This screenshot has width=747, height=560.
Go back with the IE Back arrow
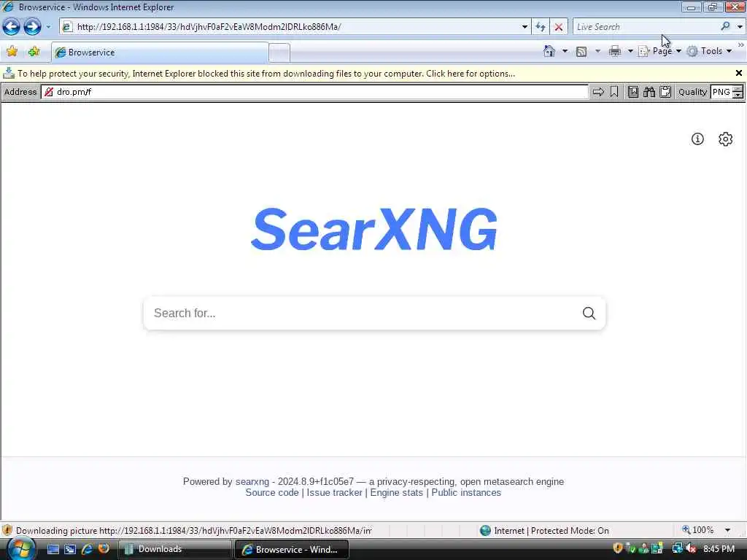(12, 27)
